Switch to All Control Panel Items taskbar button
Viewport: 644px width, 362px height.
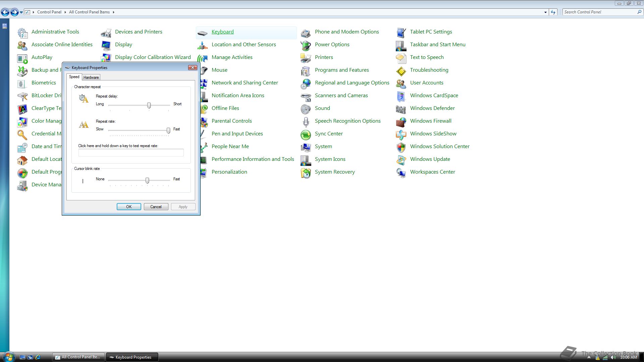(78, 357)
